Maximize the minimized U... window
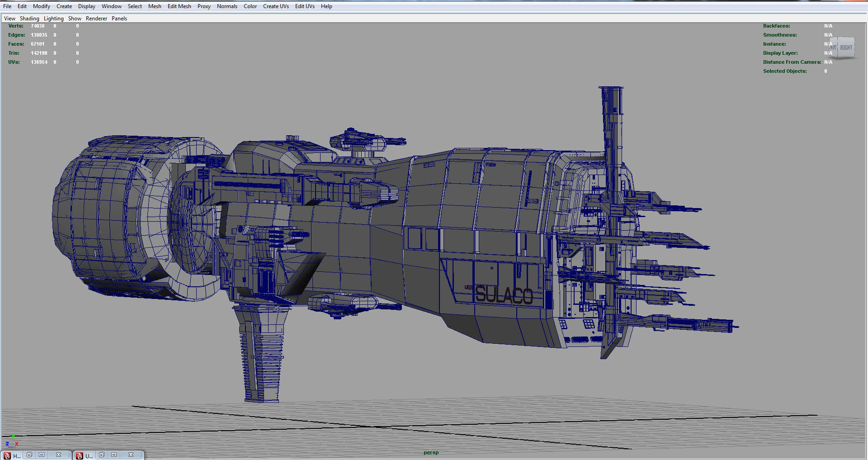The height and width of the screenshot is (460, 868). 114,455
